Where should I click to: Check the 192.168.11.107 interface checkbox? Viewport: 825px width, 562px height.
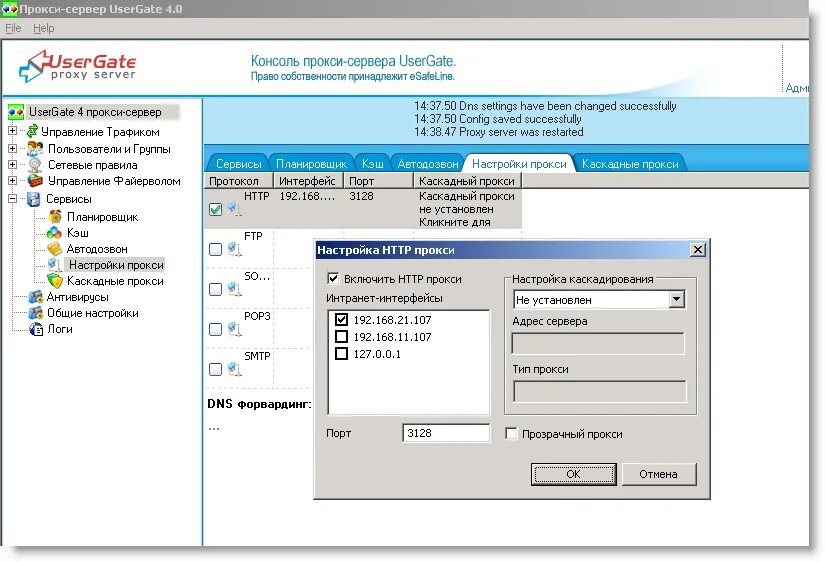[341, 337]
